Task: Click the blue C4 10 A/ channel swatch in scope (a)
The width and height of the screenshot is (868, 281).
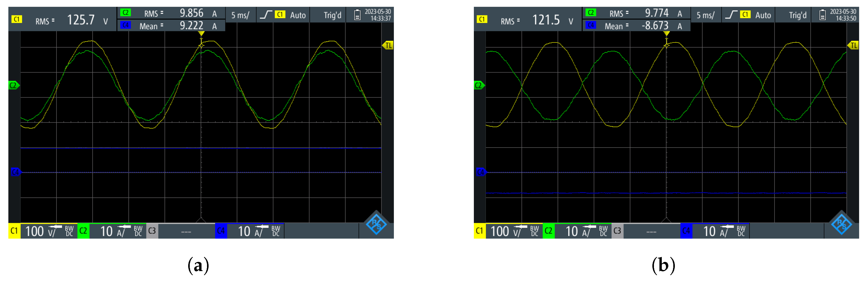Action: pyautogui.click(x=221, y=231)
